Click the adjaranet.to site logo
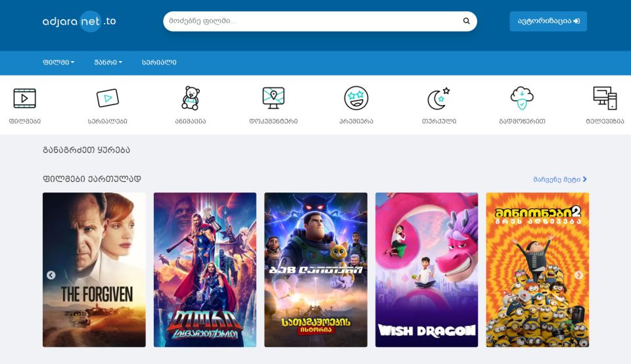Image resolution: width=631 pixels, height=364 pixels. click(79, 21)
